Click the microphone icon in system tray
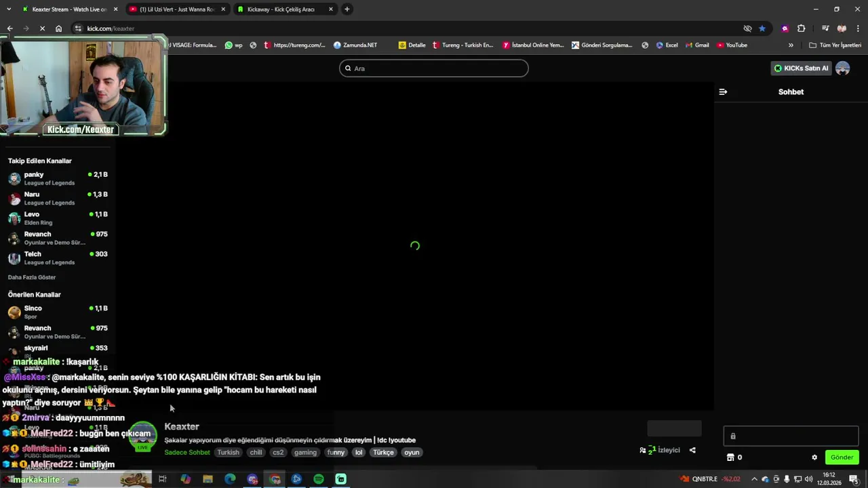The width and height of the screenshot is (868, 488). (x=787, y=479)
